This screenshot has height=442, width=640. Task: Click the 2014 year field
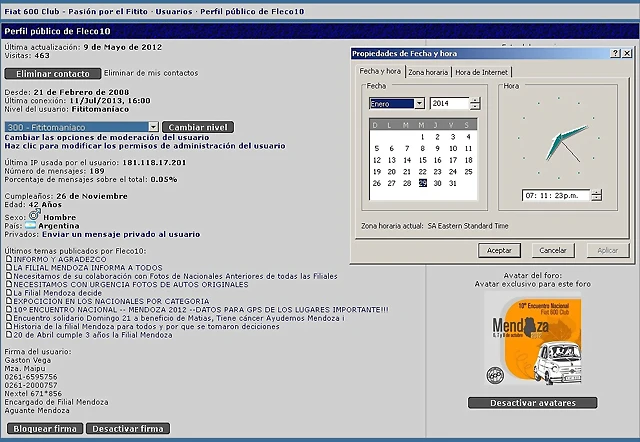pos(449,104)
